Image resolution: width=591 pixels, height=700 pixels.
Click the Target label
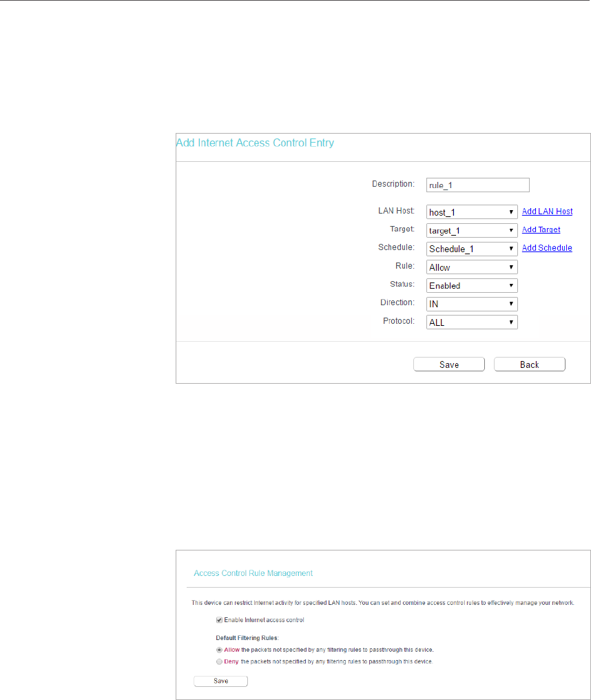[x=402, y=229]
